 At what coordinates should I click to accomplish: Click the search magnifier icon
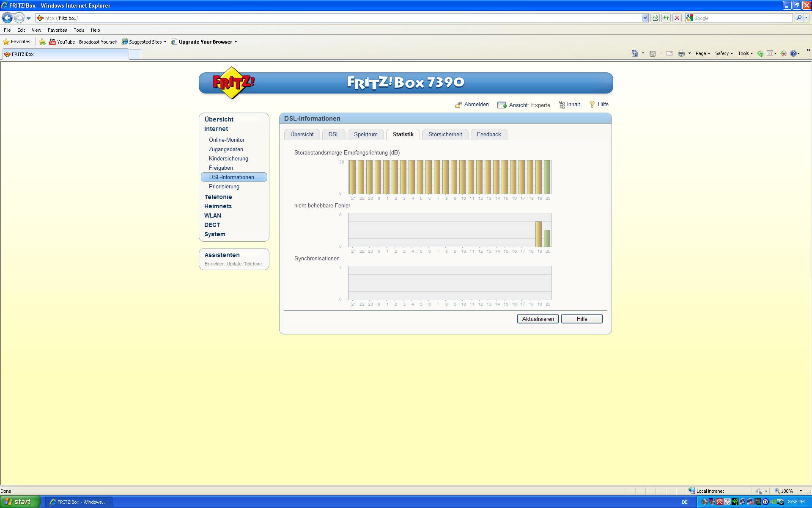(x=798, y=18)
